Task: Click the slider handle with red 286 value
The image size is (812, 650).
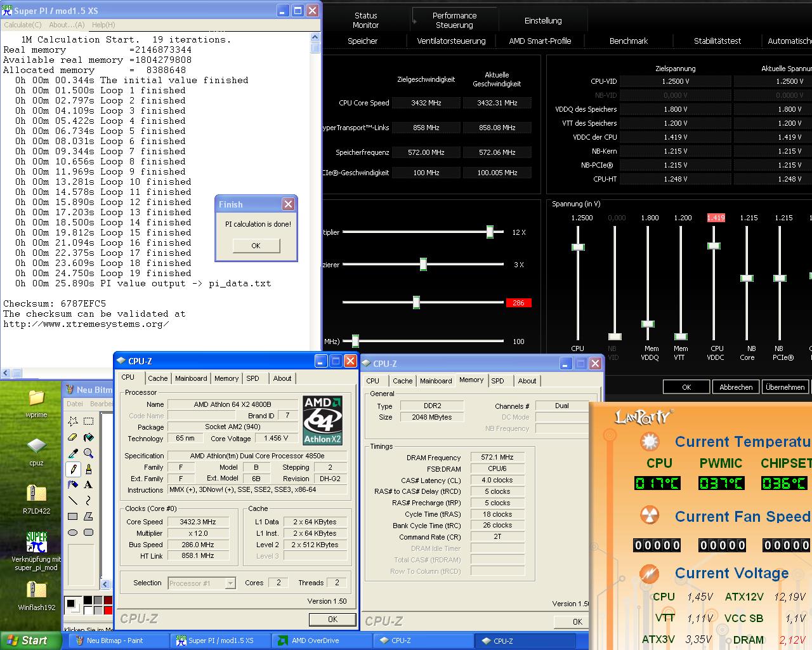Action: click(x=416, y=302)
